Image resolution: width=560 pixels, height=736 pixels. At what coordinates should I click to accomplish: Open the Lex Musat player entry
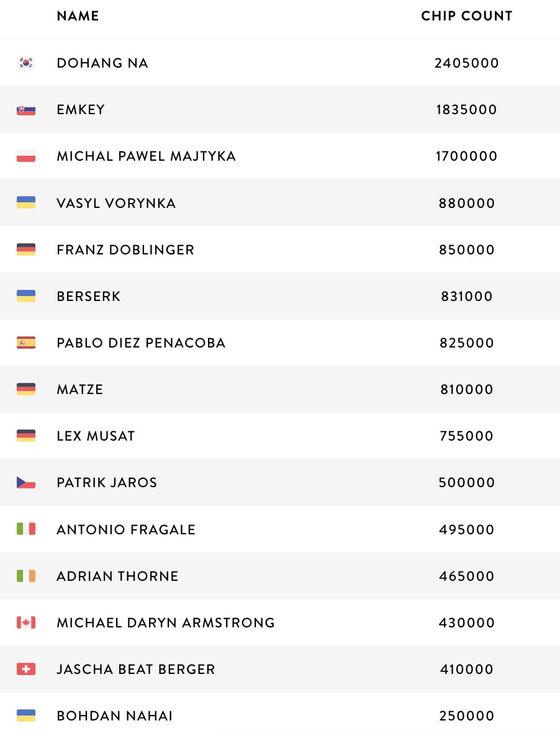96,436
